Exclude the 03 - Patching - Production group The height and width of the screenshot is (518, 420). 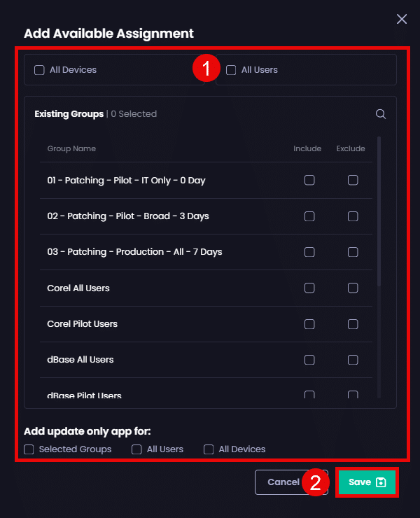point(353,252)
